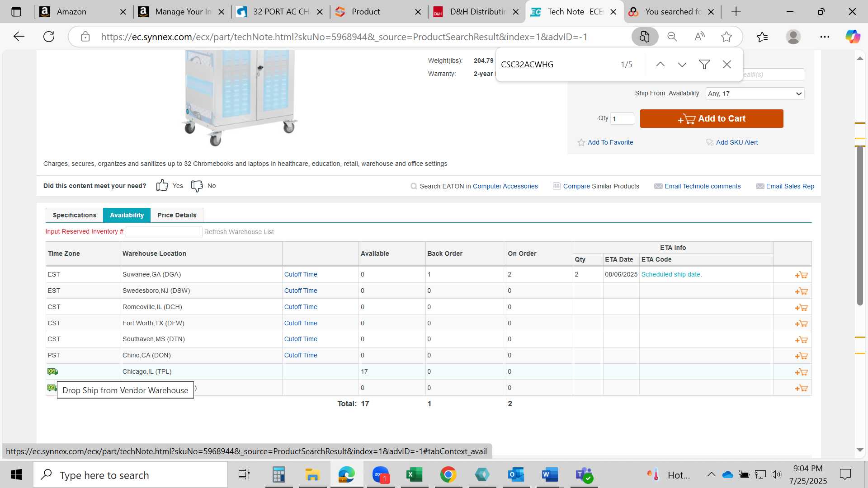Open find filter options
The height and width of the screenshot is (488, 868).
tap(704, 65)
